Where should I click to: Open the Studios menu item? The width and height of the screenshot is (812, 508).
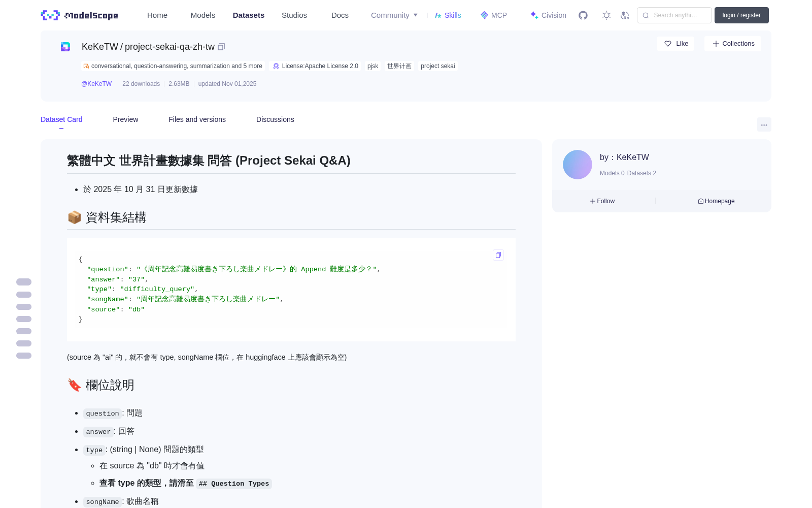[294, 15]
